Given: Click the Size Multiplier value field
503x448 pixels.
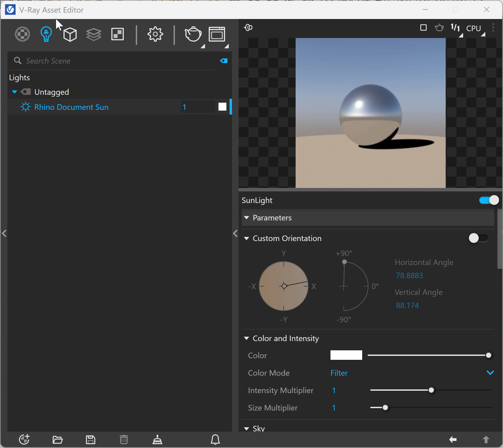Looking at the screenshot, I should click(347, 408).
